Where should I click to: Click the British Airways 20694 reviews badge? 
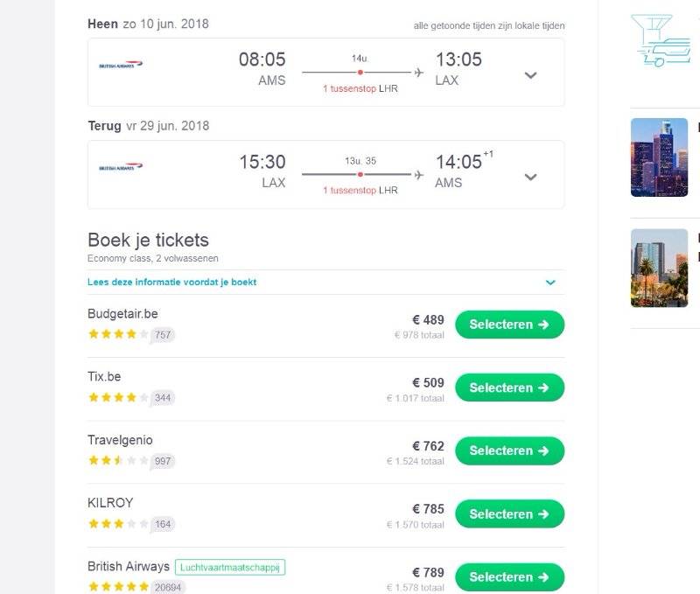pos(168,587)
